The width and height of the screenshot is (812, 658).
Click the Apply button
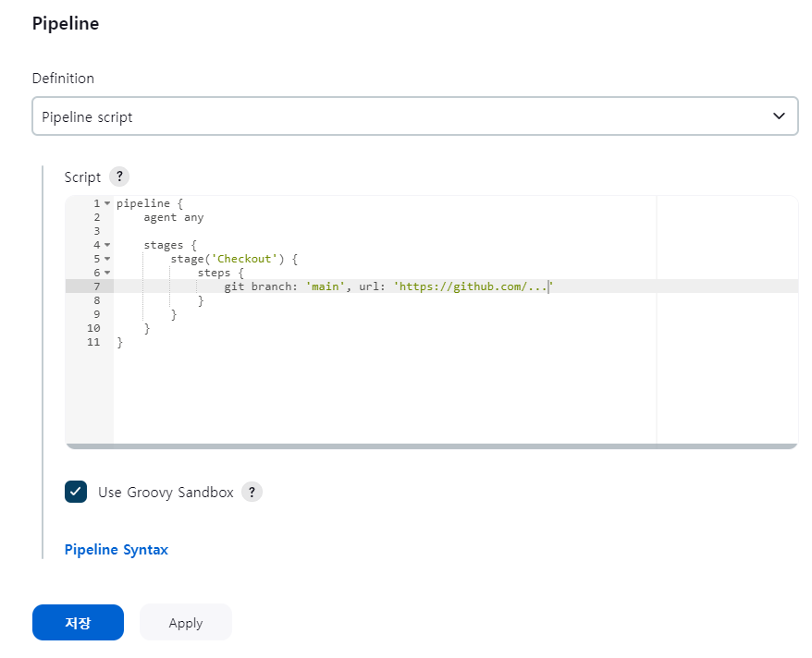pyautogui.click(x=185, y=622)
